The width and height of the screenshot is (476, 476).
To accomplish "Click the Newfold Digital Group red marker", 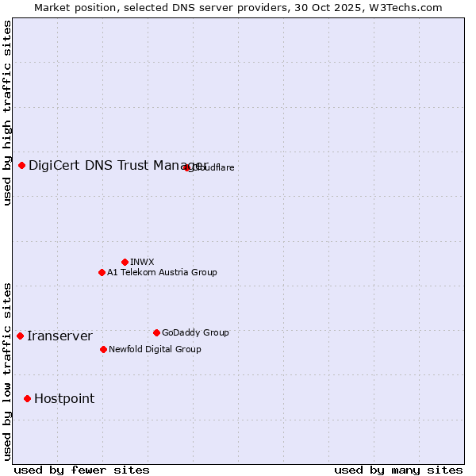I will (103, 349).
